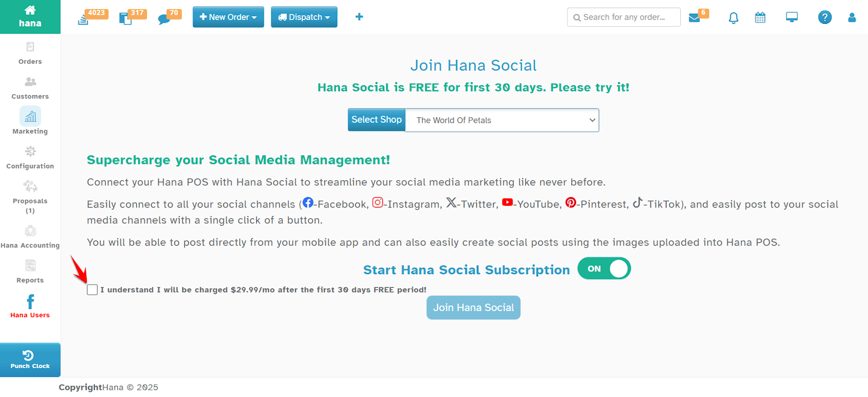Click the TikTok icon in description
868x397 pixels.
click(637, 203)
